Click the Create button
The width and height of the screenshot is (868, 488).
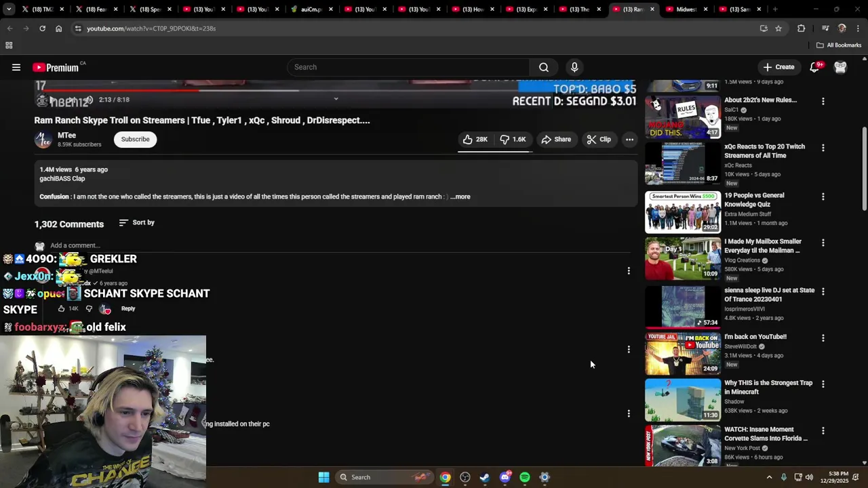coord(778,67)
